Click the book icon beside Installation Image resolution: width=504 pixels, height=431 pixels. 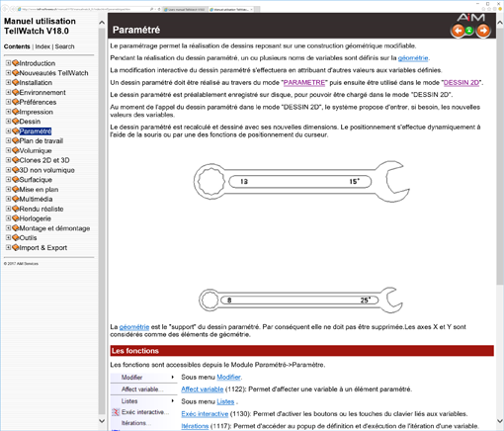(16, 82)
